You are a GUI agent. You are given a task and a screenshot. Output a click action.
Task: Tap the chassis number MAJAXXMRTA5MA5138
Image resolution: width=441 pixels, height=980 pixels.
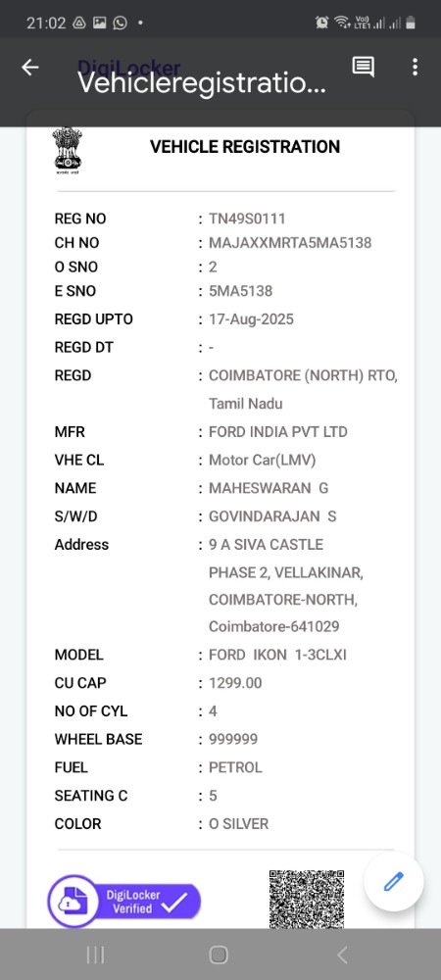coord(290,242)
